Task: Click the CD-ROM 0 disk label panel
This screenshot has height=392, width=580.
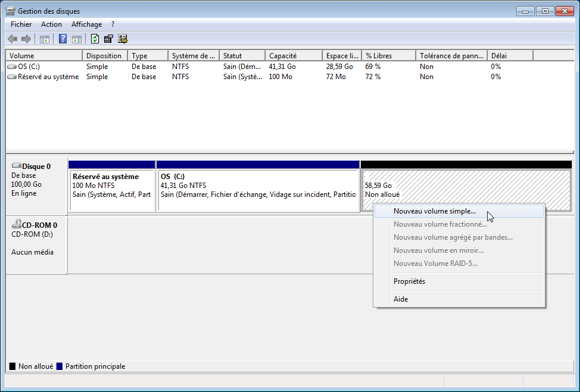Action: point(36,244)
